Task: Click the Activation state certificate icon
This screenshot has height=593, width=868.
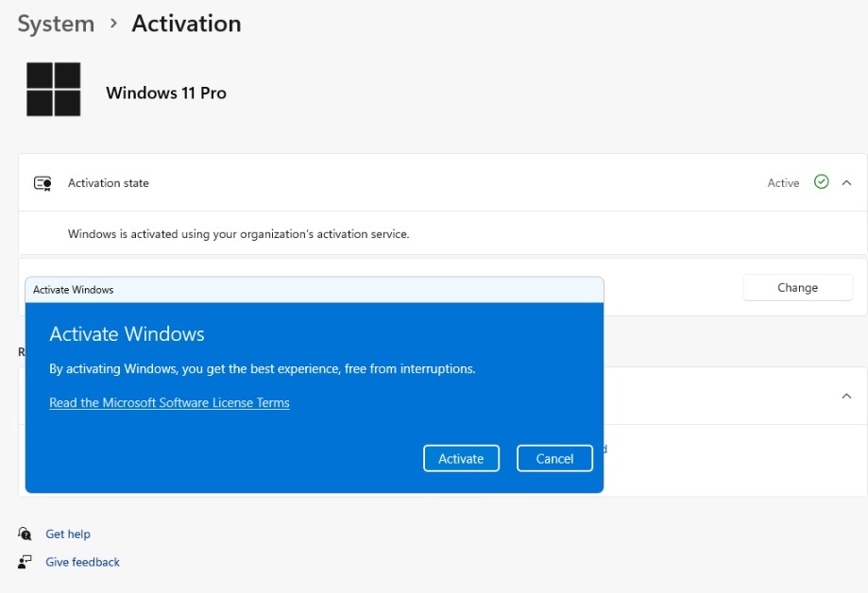Action: [x=43, y=183]
